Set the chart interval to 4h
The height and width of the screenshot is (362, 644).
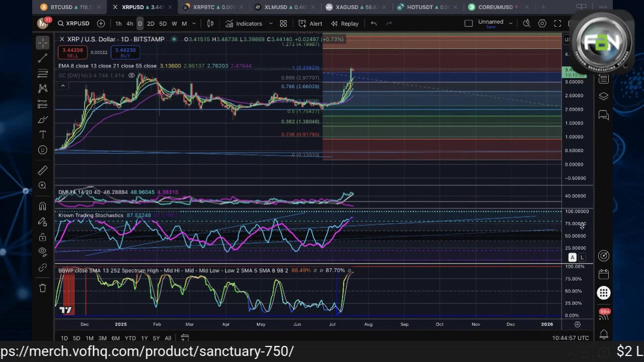tap(130, 24)
